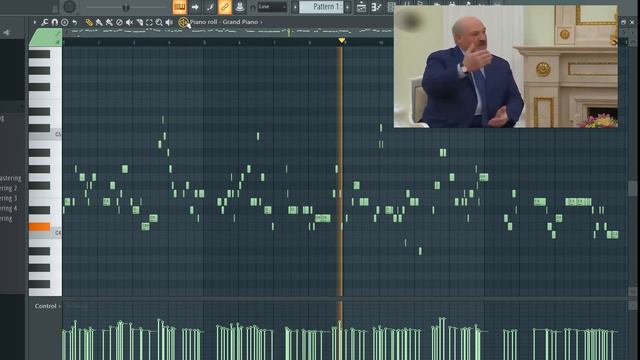Viewport: 640px width, 360px height.
Task: Select the Delete tool
Action: click(x=119, y=22)
